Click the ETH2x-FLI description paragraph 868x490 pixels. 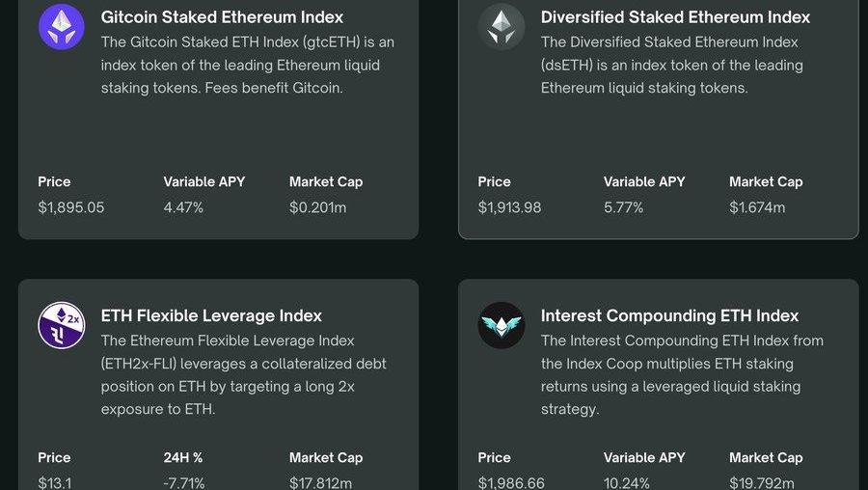(243, 374)
